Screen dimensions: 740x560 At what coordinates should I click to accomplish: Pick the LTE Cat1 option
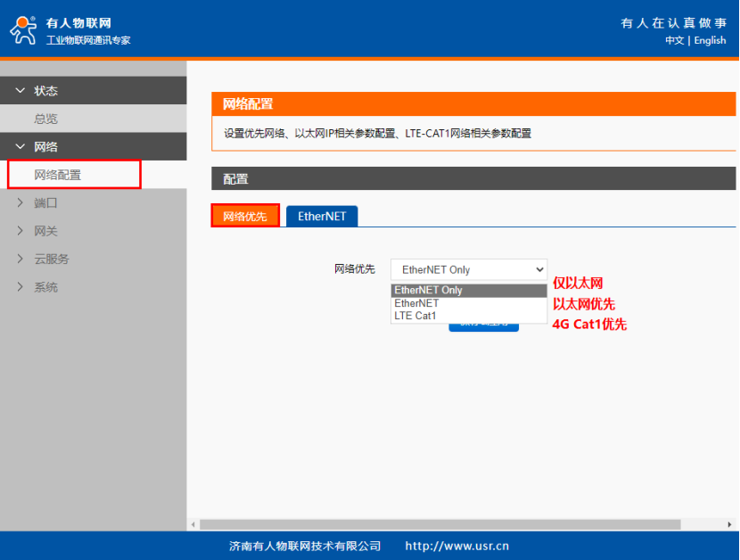click(468, 316)
